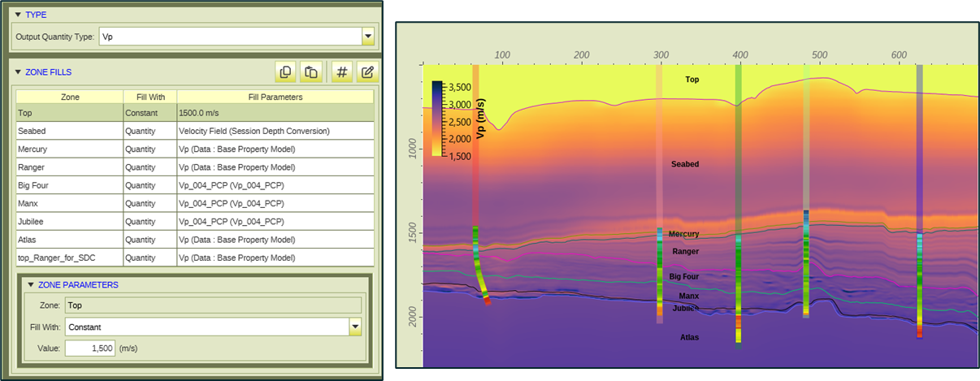This screenshot has height=381, width=980.
Task: Select the Atlas zone row
Action: (195, 240)
